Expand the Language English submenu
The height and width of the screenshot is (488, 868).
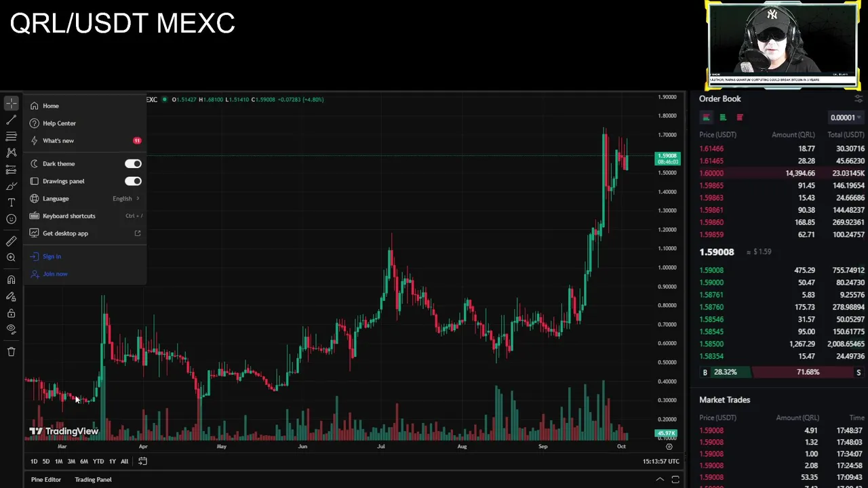coord(85,199)
